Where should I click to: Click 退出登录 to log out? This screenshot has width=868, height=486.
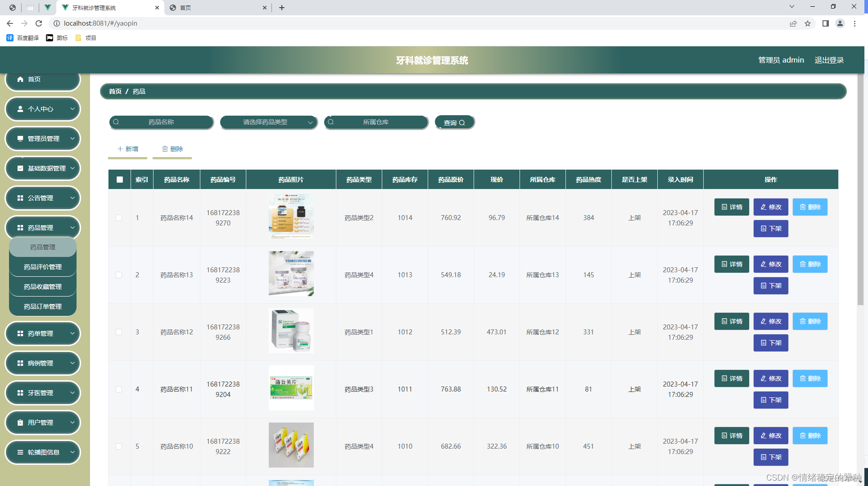point(829,60)
